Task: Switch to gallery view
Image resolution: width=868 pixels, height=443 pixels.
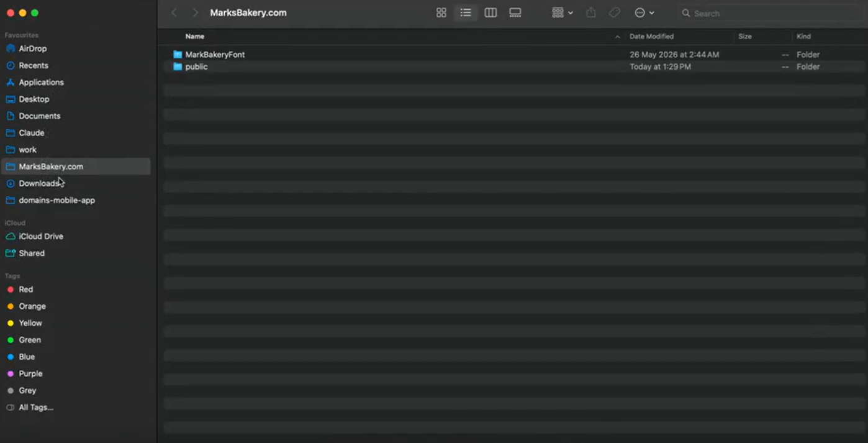Action: point(515,13)
